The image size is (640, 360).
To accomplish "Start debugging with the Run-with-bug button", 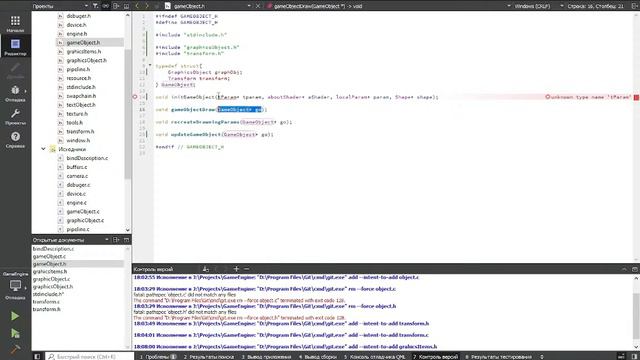I will pyautogui.click(x=15, y=333).
